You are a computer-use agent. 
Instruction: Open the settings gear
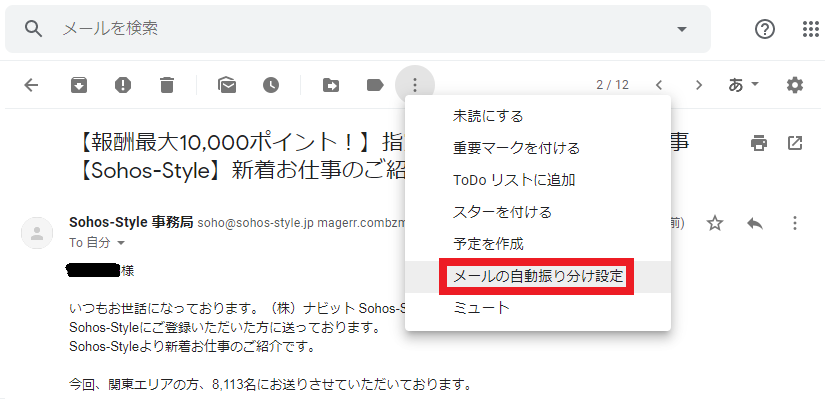[794, 85]
